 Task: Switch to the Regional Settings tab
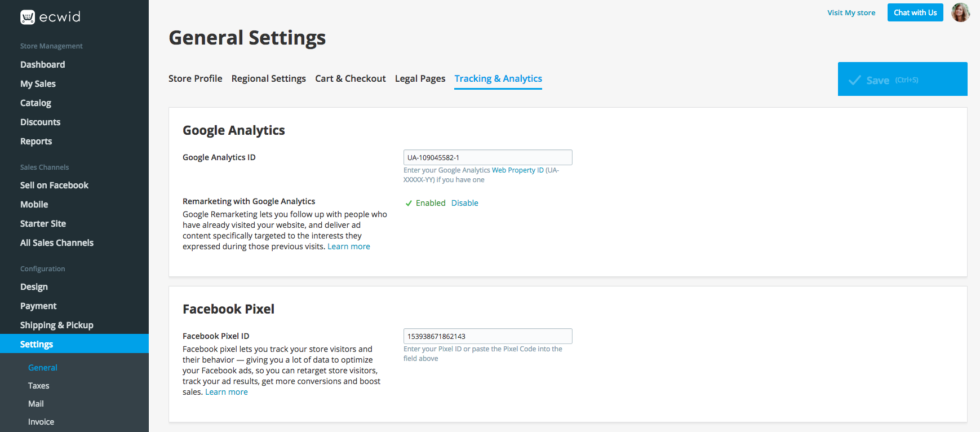coord(269,78)
